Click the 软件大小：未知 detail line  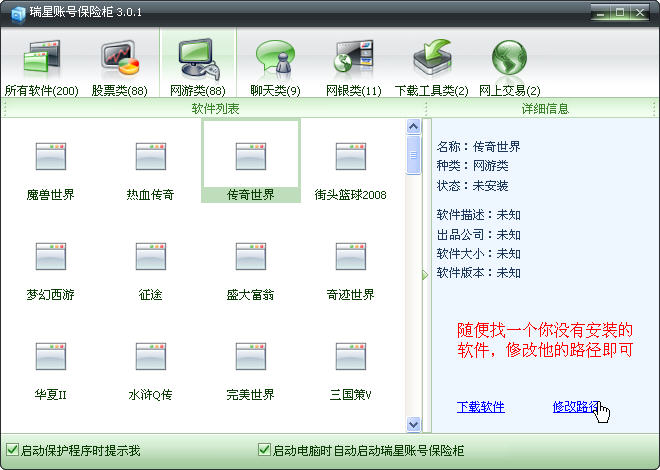478,254
